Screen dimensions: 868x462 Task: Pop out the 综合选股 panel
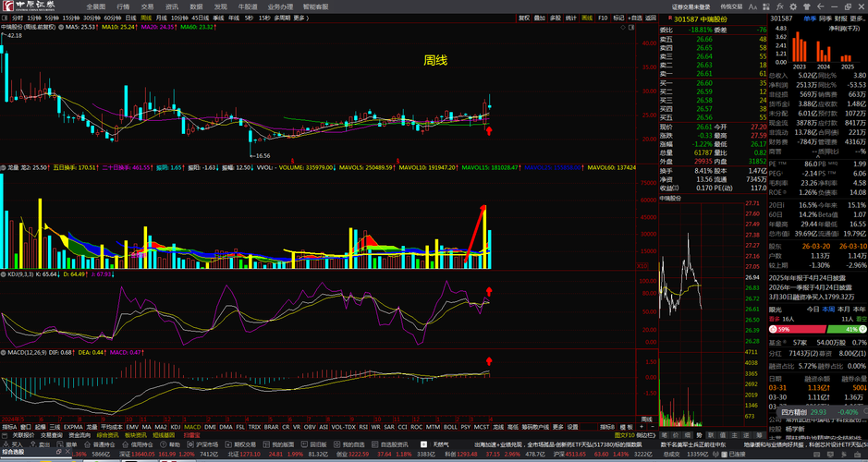coord(58,452)
